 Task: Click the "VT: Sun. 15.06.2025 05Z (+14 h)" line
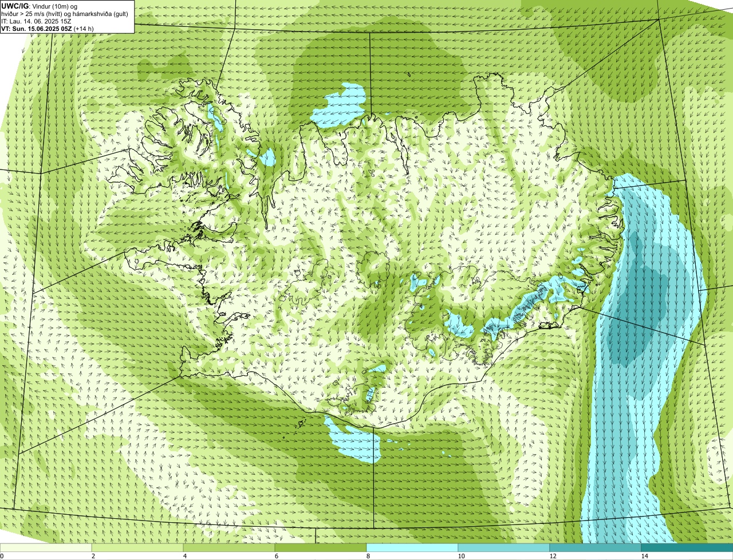48,28
